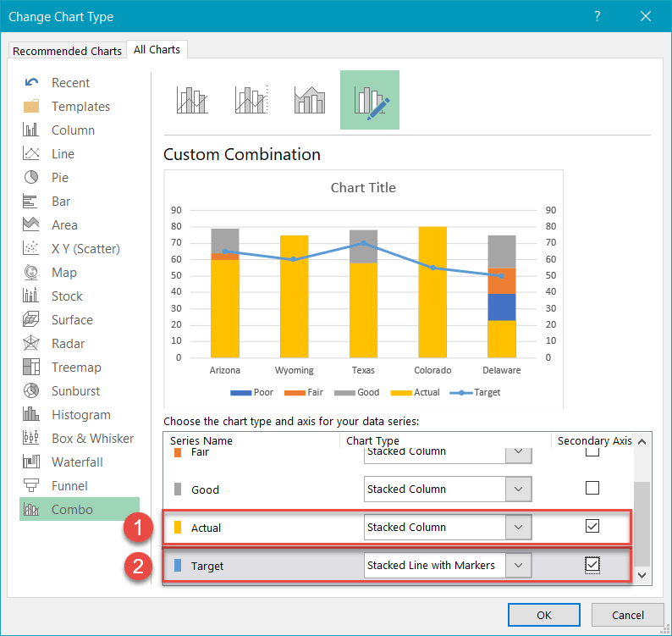The width and height of the screenshot is (672, 636).
Task: Toggle Secondary Axis checkbox for Target series
Action: coord(592,565)
